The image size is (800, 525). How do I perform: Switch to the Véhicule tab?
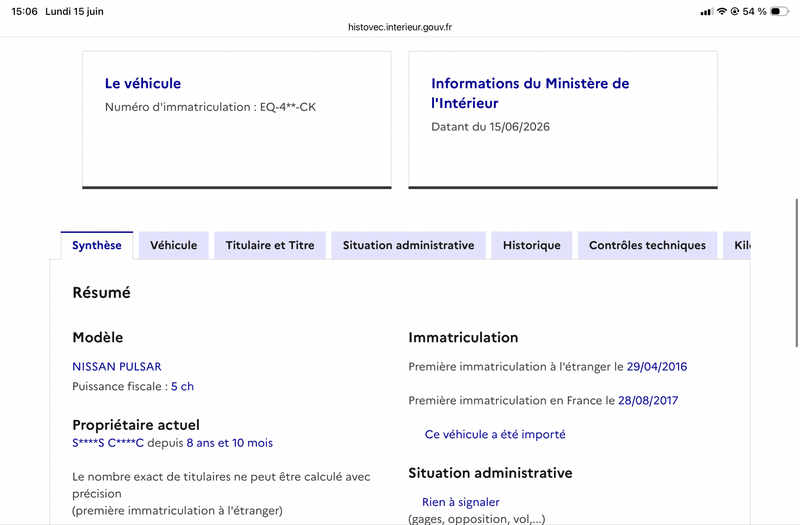(x=173, y=245)
